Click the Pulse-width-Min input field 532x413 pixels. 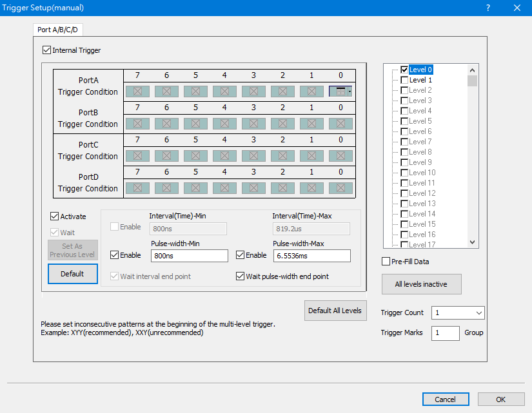(190, 256)
